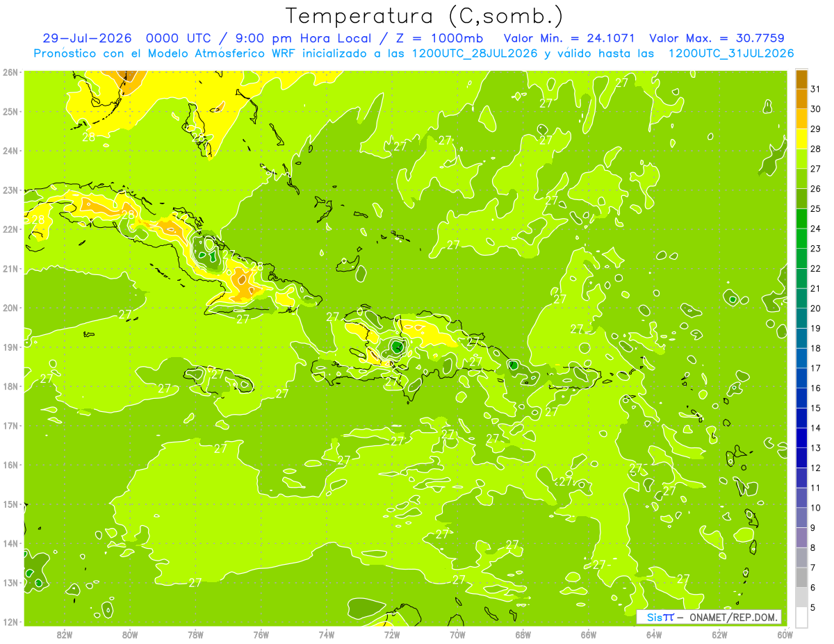Click the 13N latitude label
Image resolution: width=834 pixels, height=644 pixels.
[x=10, y=582]
